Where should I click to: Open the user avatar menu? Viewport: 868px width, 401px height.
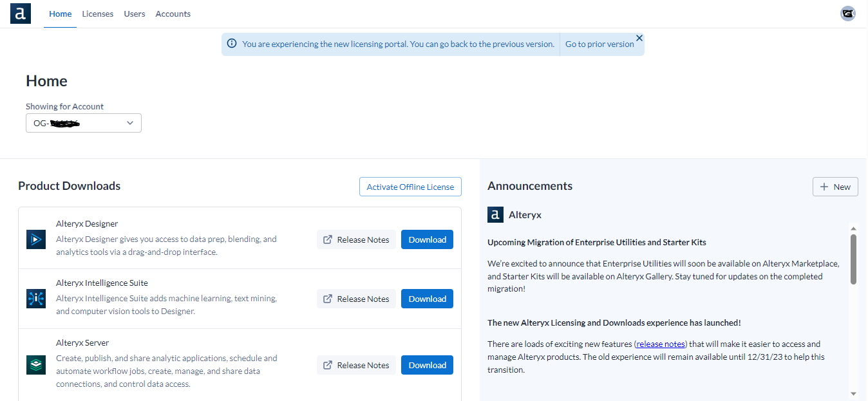tap(848, 14)
